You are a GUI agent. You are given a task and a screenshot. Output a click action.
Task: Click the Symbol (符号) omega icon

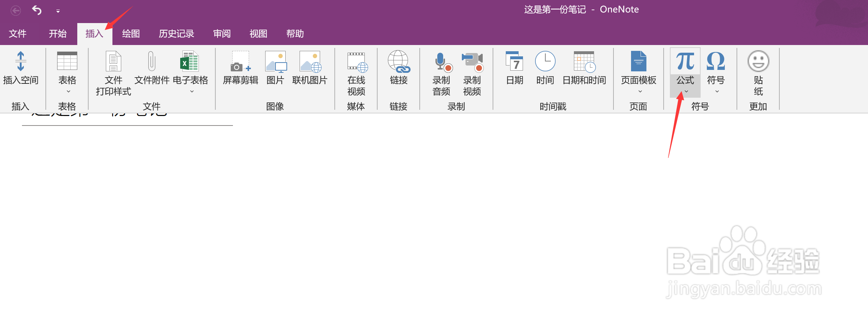[x=716, y=61]
